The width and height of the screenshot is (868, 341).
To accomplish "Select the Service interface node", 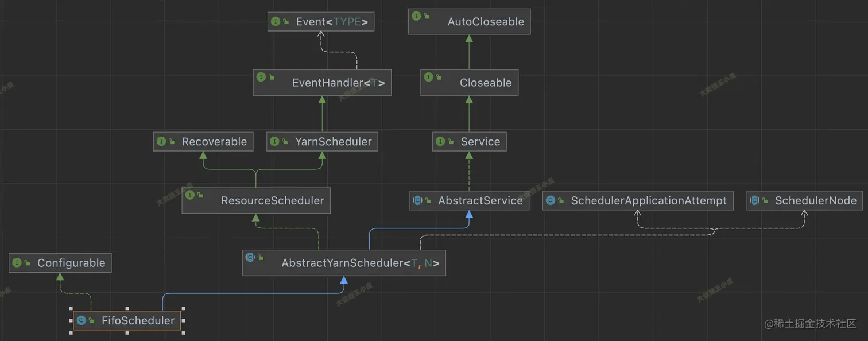I will (x=469, y=141).
